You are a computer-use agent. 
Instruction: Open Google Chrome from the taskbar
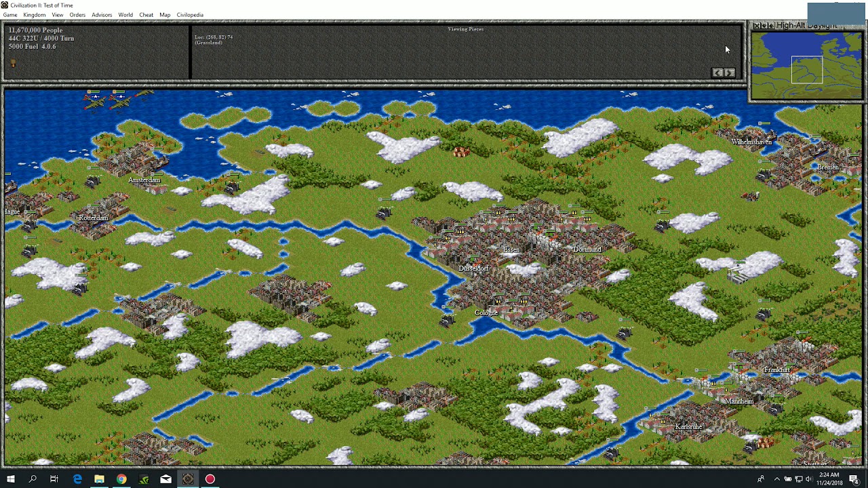(x=121, y=479)
